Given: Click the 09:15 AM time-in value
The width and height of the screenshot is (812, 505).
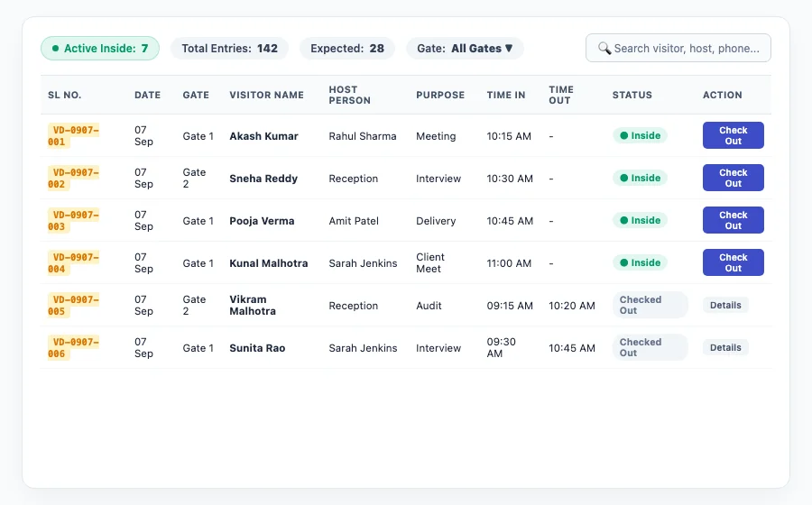Looking at the screenshot, I should point(510,306).
